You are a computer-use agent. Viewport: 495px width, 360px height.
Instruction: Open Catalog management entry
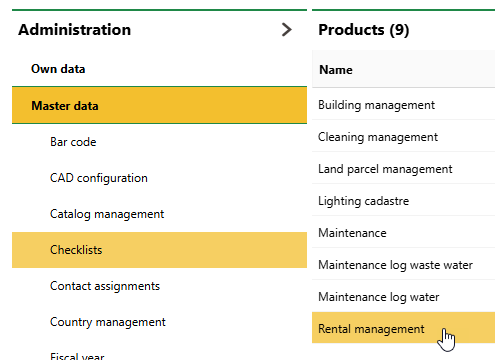tap(159, 214)
